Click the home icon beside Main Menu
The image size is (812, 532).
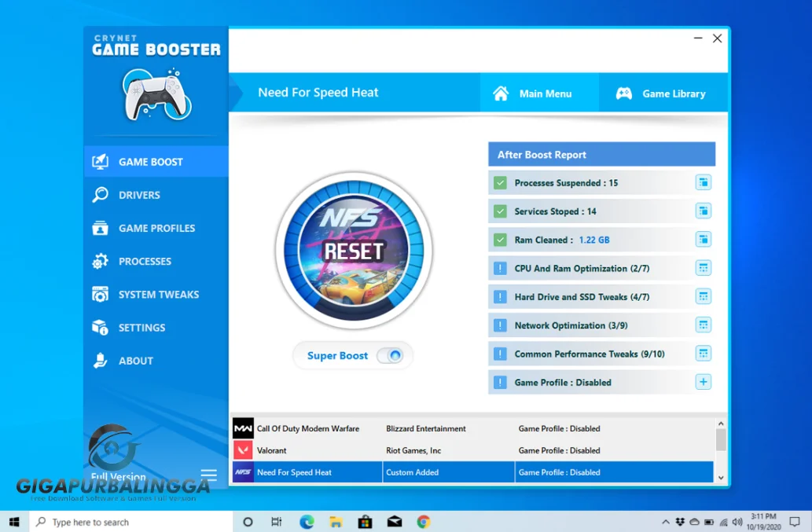click(x=501, y=94)
